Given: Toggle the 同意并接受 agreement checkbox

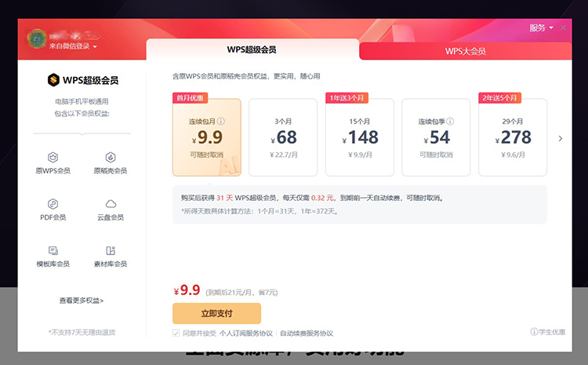Looking at the screenshot, I should 176,333.
